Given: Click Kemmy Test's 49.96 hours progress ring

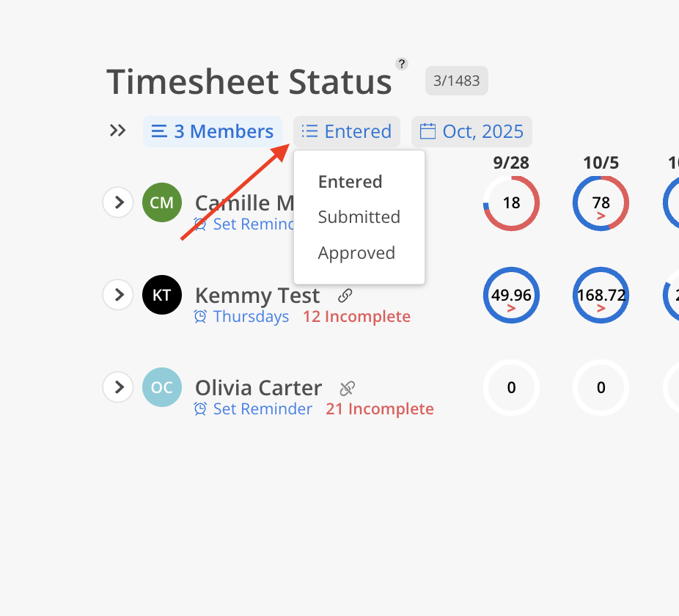Looking at the screenshot, I should pyautogui.click(x=511, y=296).
